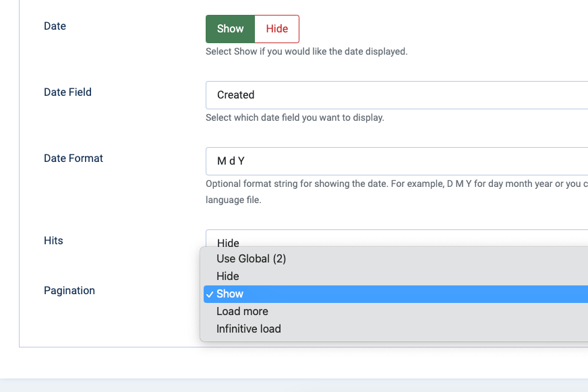Click the Hits label
This screenshot has width=588, height=392.
coord(53,240)
